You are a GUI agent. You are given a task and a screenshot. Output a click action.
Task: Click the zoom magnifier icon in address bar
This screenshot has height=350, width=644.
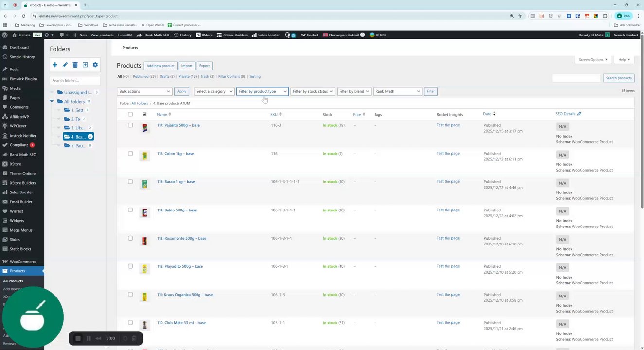(x=512, y=16)
